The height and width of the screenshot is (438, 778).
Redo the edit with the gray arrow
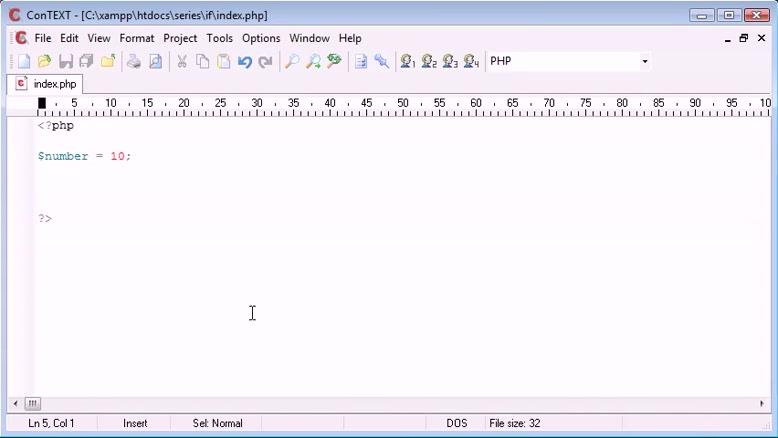pos(265,62)
